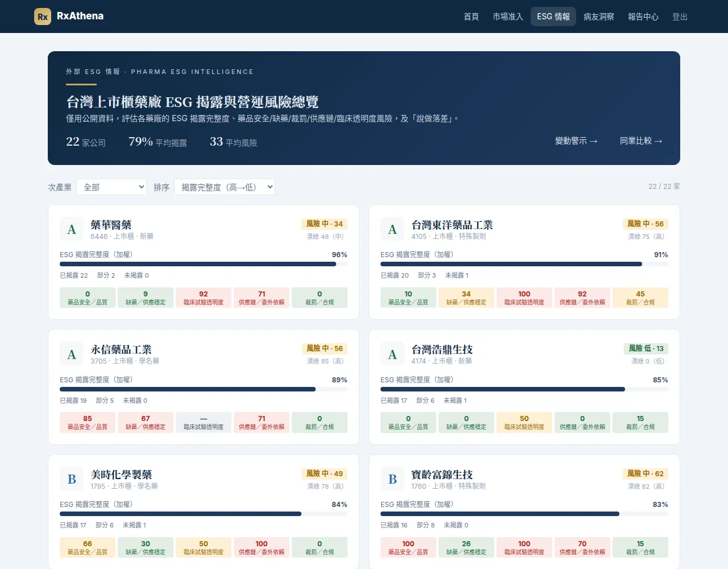Click the A grade badge of 台灣東洋藥品工業

click(x=392, y=229)
